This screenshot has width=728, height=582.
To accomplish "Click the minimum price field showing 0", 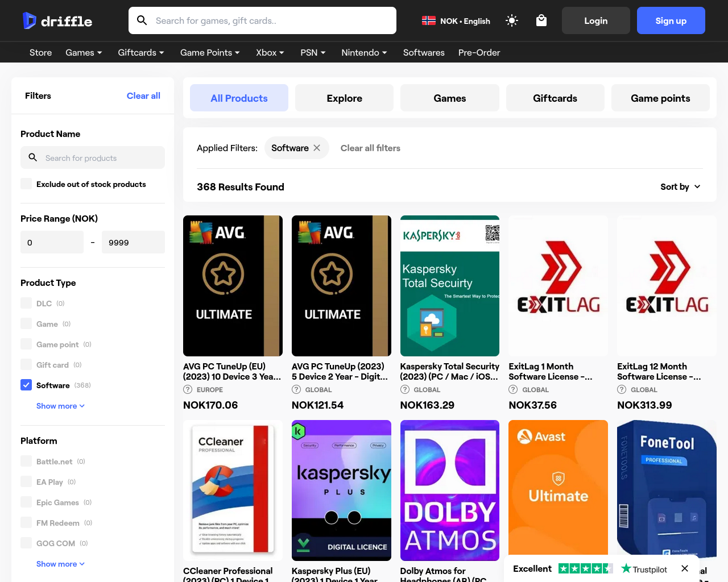I will [52, 242].
